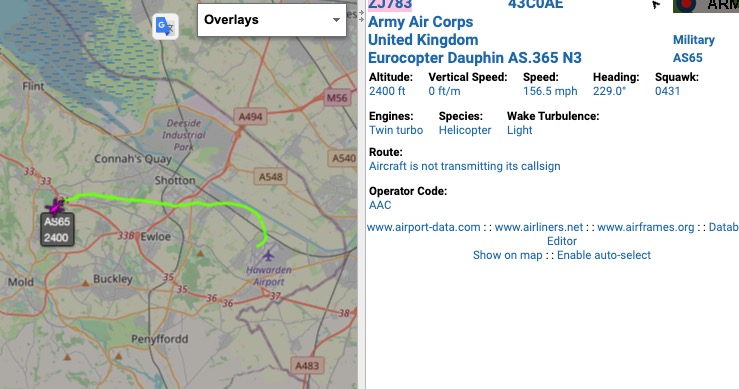Click the Show on map link

(508, 255)
